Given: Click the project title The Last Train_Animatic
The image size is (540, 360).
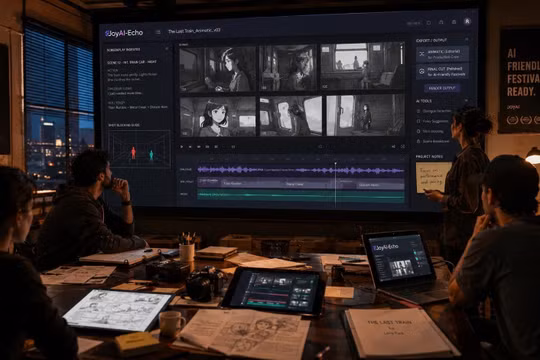Looking at the screenshot, I should tap(194, 31).
